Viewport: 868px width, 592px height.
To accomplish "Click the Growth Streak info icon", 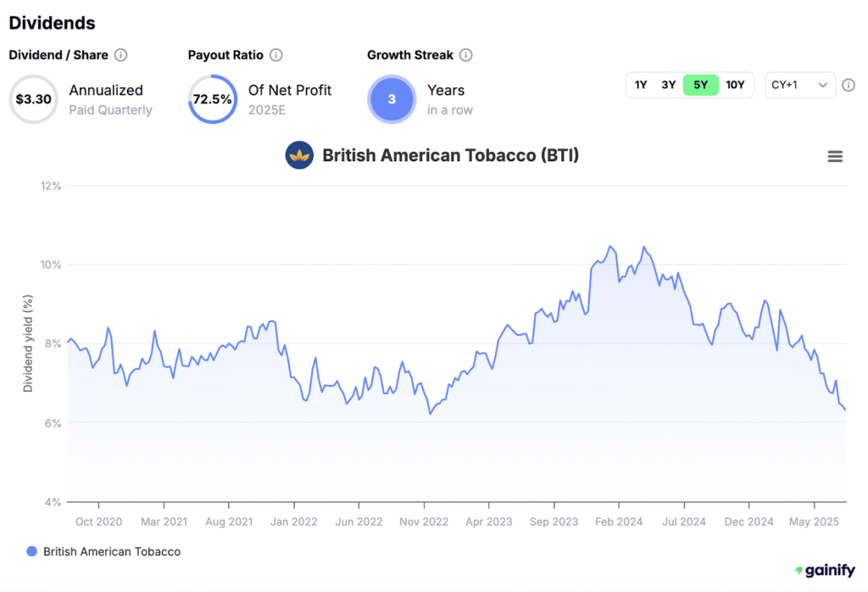I will [x=465, y=55].
